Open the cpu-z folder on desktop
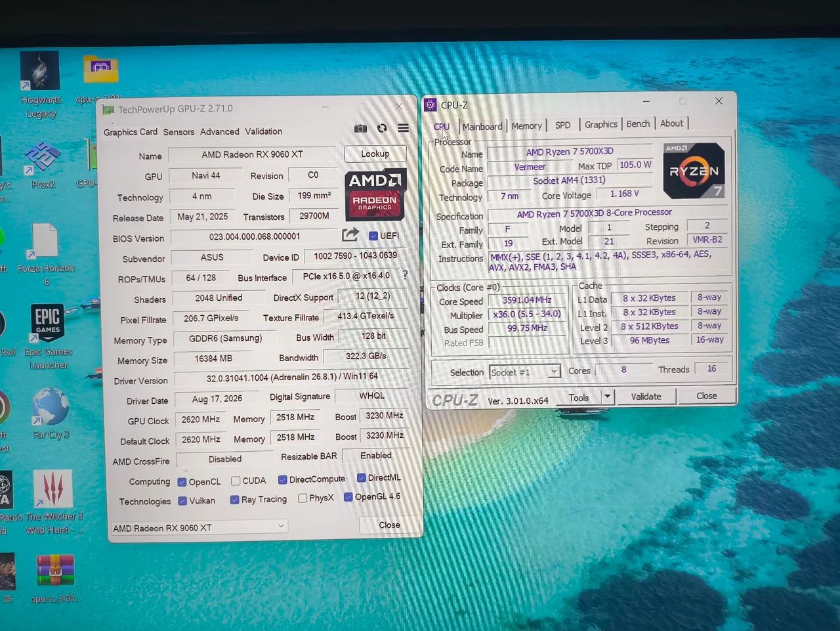 click(x=100, y=79)
